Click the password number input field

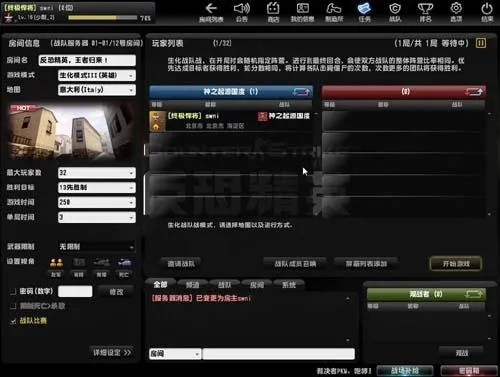(75, 291)
